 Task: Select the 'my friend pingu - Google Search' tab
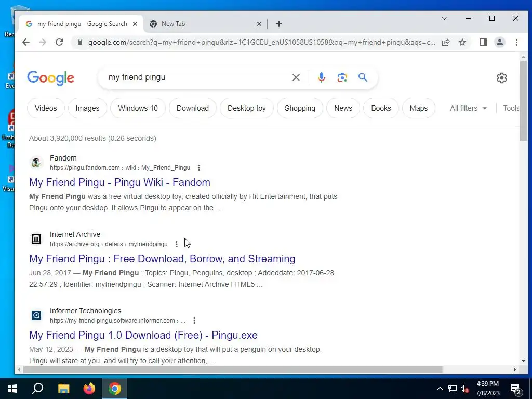pyautogui.click(x=82, y=24)
